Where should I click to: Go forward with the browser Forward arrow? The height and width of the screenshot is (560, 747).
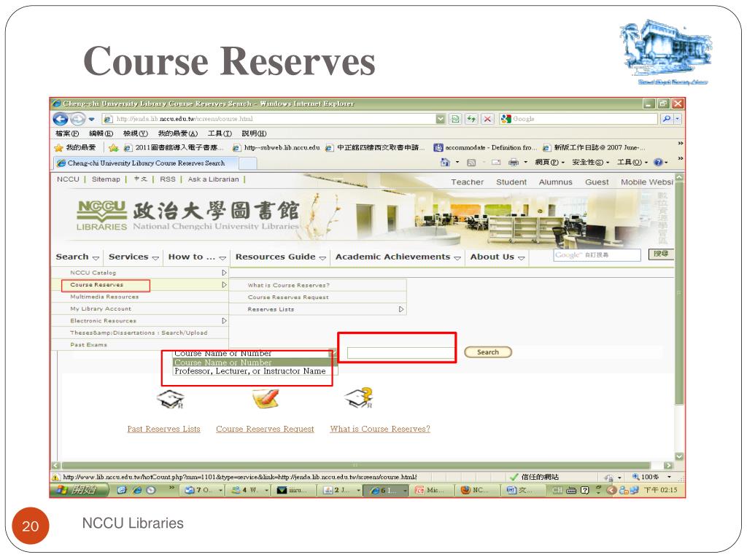pos(77,119)
